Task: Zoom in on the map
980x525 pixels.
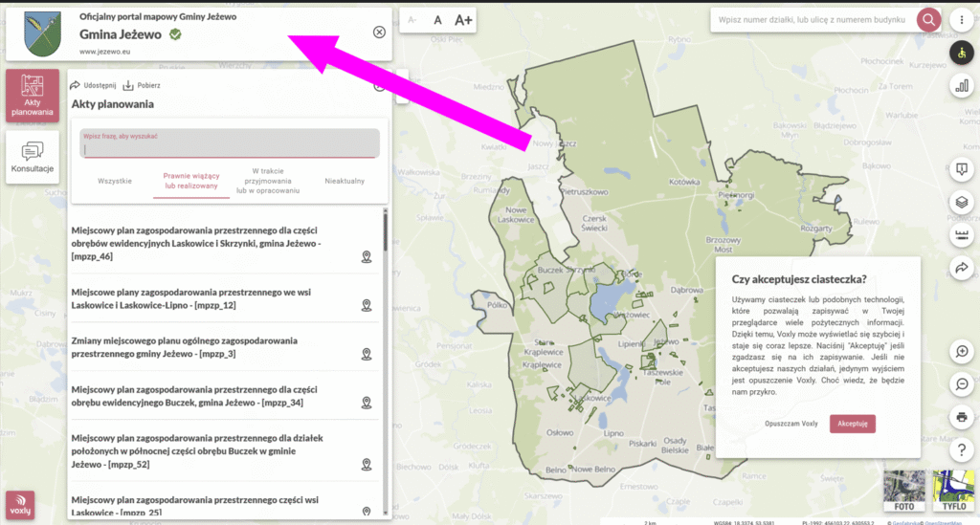Action: pyautogui.click(x=962, y=352)
